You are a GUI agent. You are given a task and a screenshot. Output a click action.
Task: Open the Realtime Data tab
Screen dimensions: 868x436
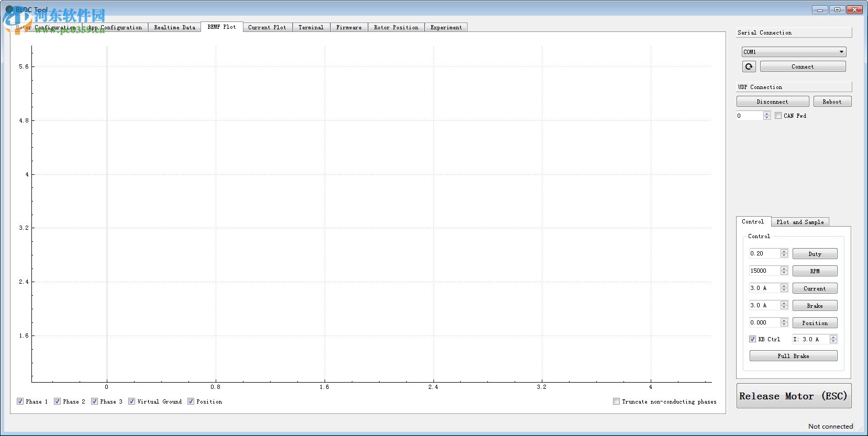click(175, 27)
